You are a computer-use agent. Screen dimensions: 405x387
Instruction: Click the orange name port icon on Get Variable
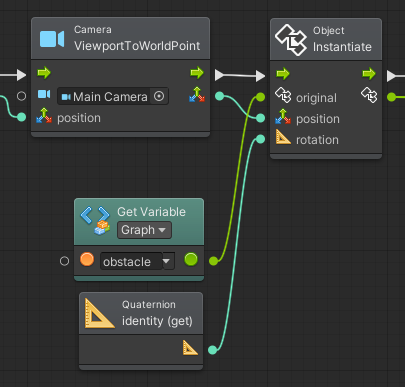[x=87, y=259]
